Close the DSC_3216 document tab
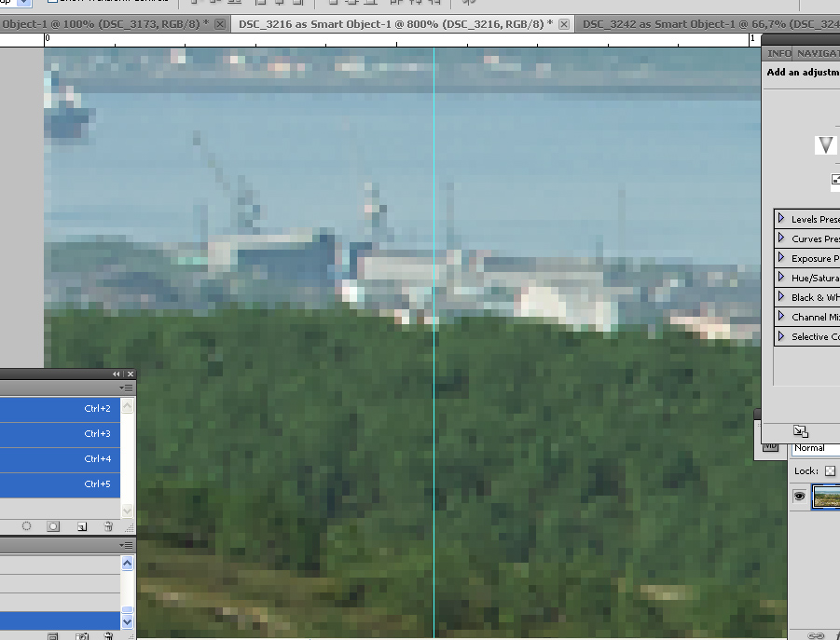 [x=562, y=24]
